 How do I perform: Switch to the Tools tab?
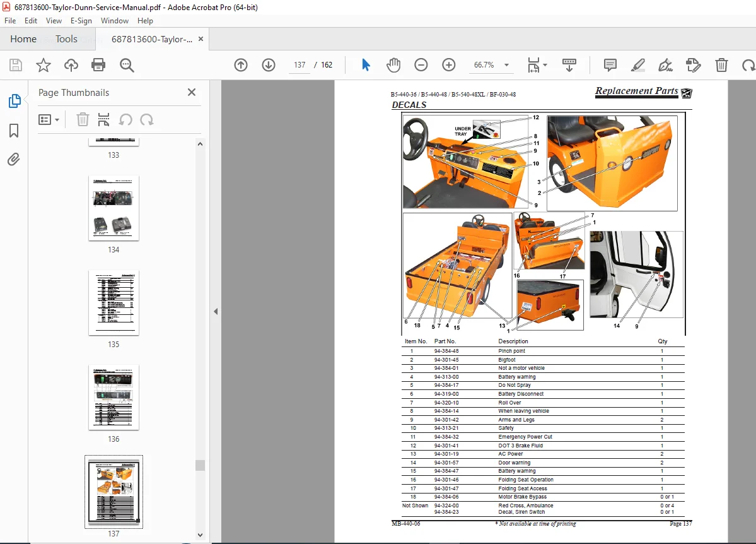(66, 39)
